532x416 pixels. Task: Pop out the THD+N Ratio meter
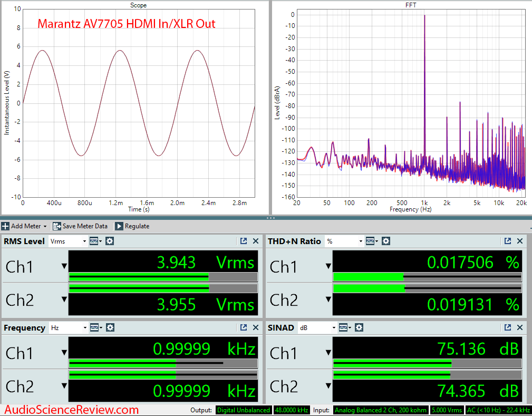point(508,241)
